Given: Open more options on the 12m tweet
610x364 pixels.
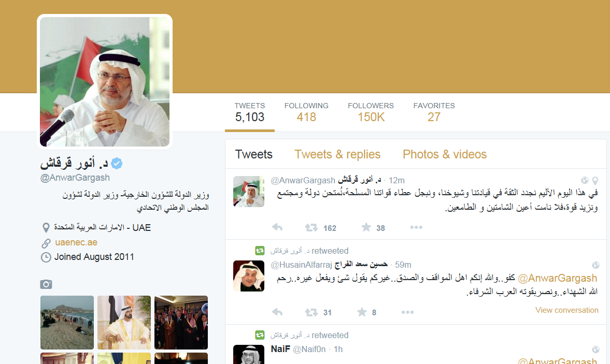Looking at the screenshot, I should pos(416,227).
